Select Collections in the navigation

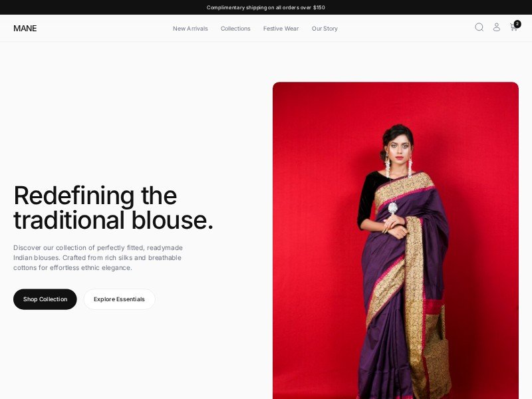235,29
